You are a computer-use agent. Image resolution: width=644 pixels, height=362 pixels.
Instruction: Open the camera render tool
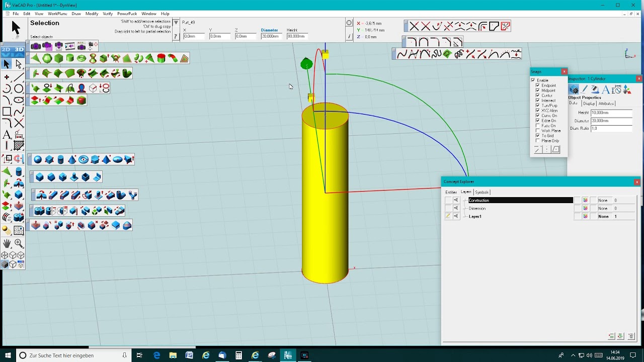click(36, 46)
